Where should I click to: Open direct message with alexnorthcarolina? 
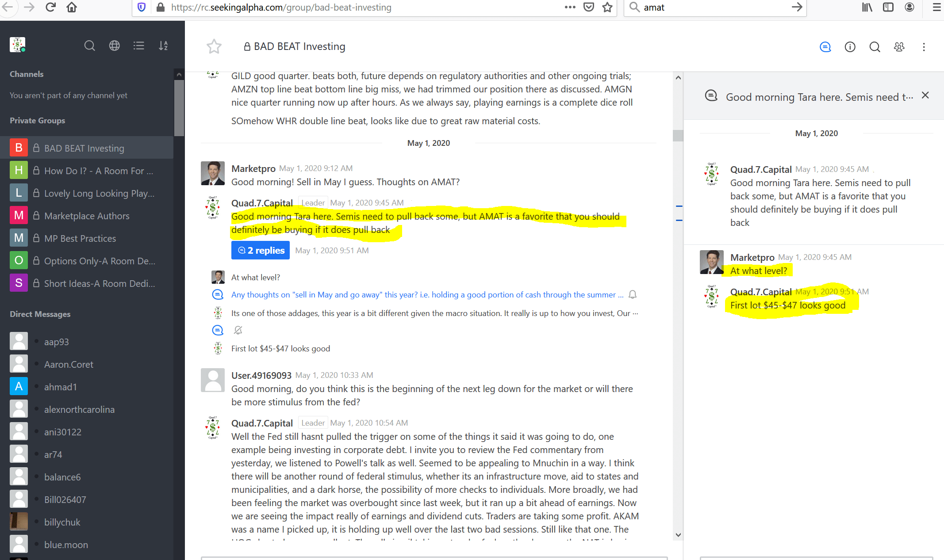tap(87, 409)
